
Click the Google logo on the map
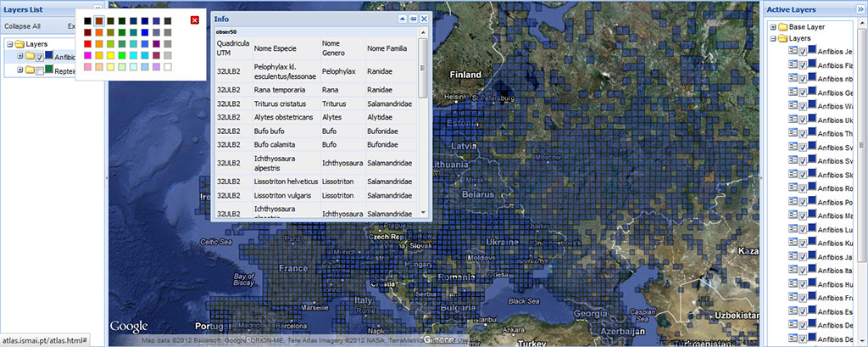click(128, 327)
